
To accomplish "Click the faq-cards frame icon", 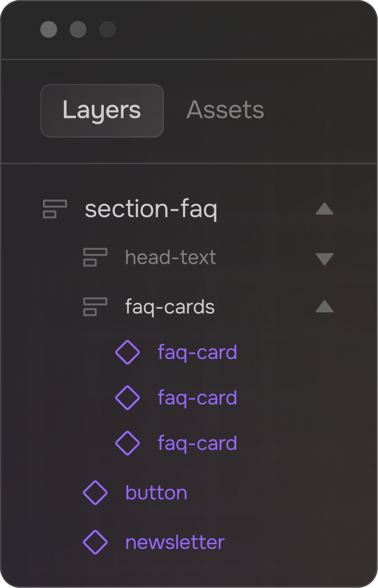I will (95, 307).
